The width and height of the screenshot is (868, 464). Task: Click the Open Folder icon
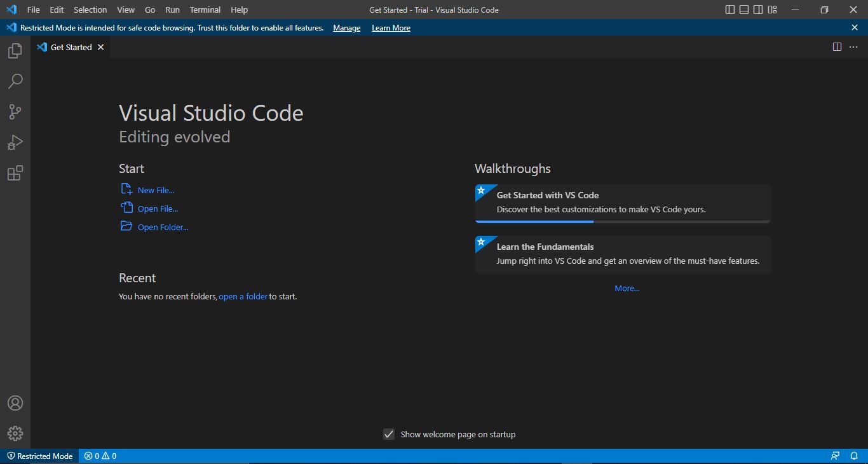pos(126,226)
